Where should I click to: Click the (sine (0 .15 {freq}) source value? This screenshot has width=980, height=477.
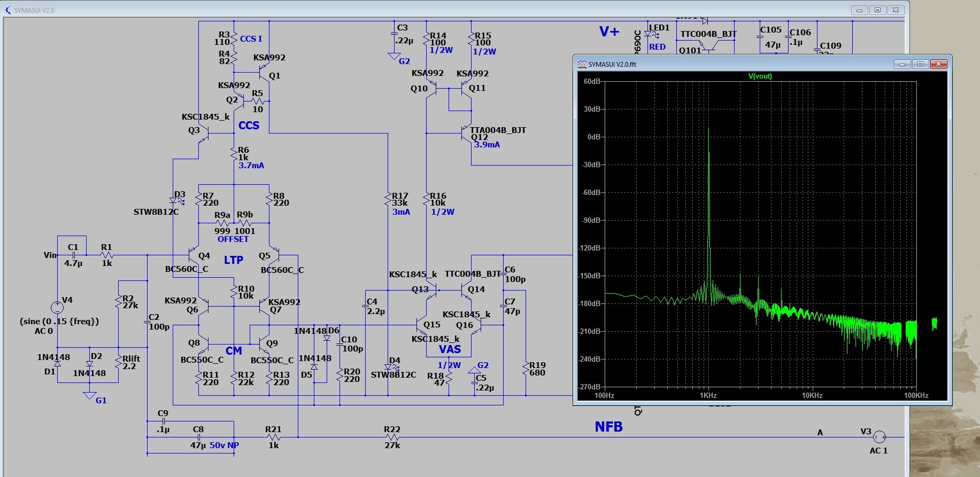coord(59,322)
